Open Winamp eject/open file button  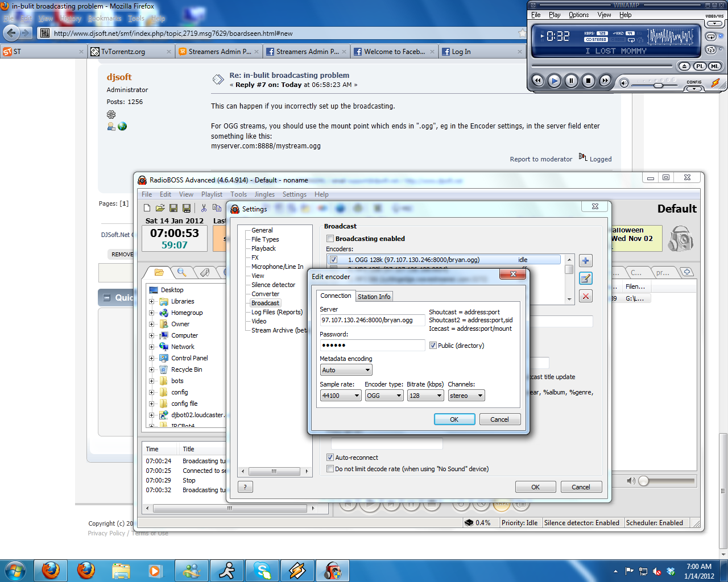tap(685, 66)
